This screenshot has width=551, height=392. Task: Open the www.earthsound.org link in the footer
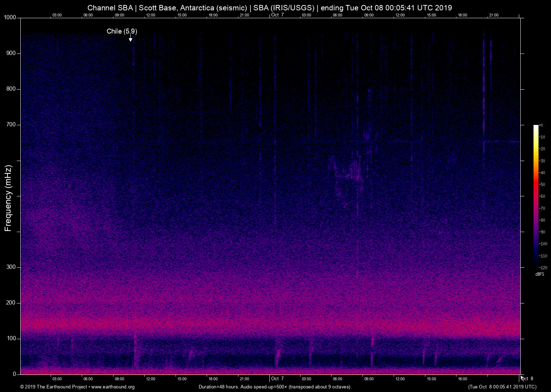[113, 387]
